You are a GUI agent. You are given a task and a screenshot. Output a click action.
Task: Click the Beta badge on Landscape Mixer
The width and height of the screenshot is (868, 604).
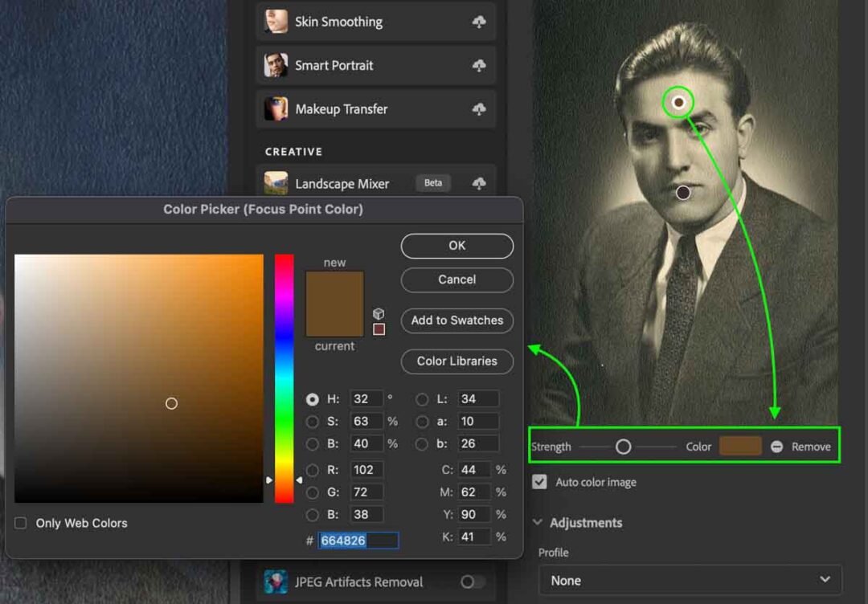tap(432, 183)
